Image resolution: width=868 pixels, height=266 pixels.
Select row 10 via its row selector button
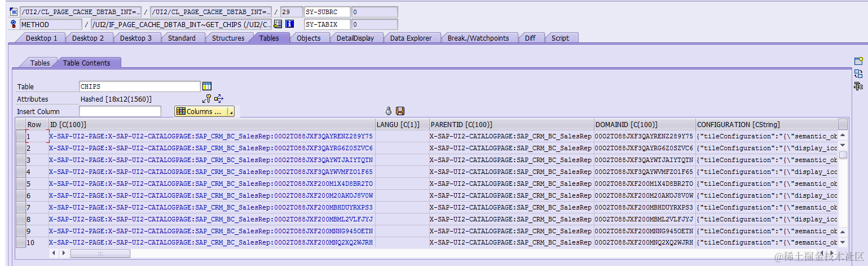point(20,243)
